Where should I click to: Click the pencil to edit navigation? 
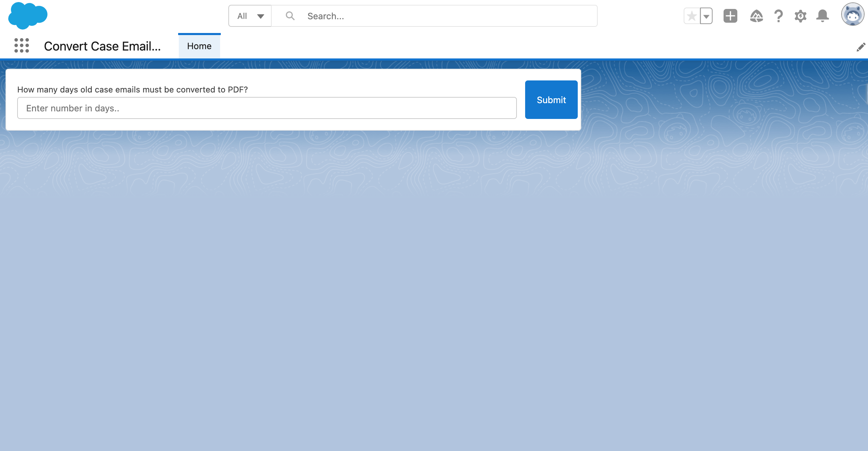tap(861, 47)
